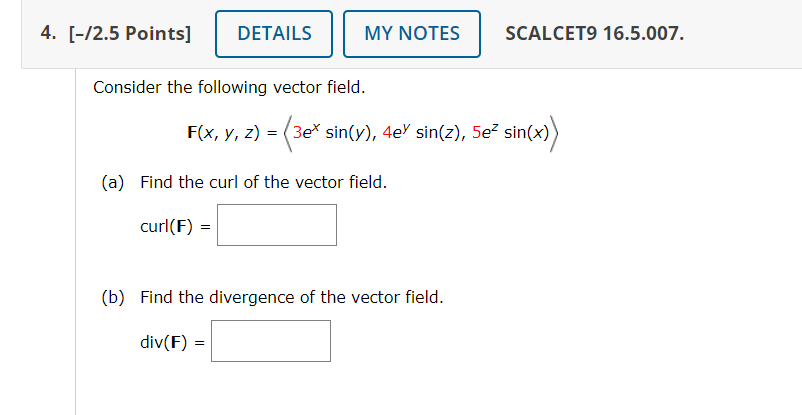This screenshot has height=415, width=802.
Task: Click the [-/2.5 Points] score label
Action: click(130, 34)
